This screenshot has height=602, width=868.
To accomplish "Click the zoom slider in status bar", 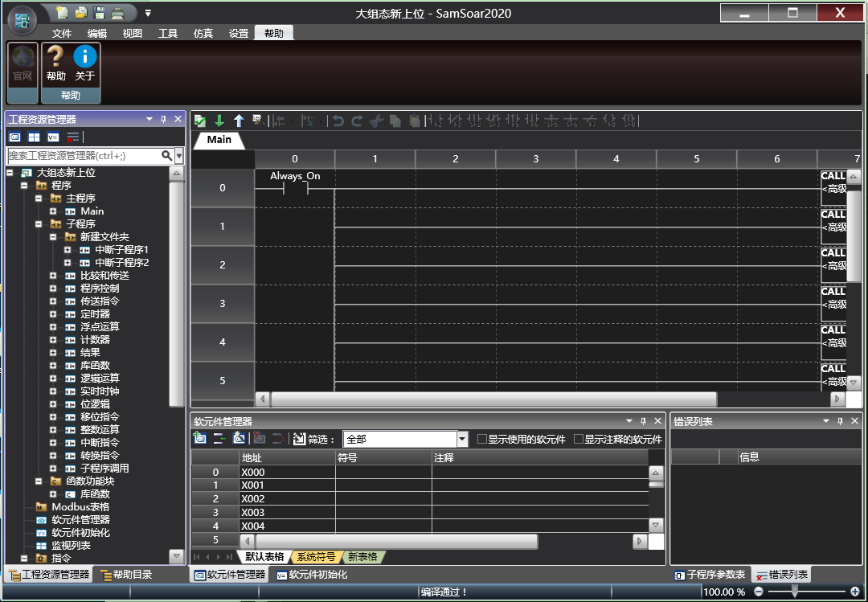I will click(795, 592).
